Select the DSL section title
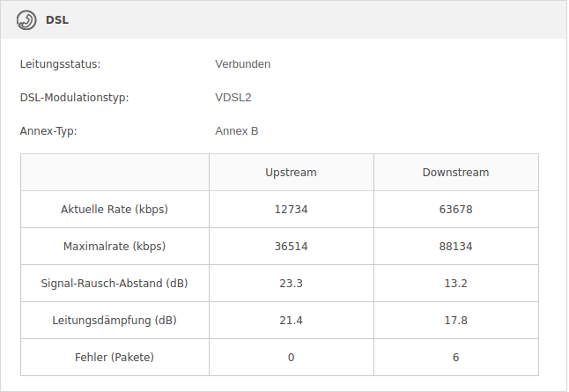The image size is (569, 392). pyautogui.click(x=57, y=19)
